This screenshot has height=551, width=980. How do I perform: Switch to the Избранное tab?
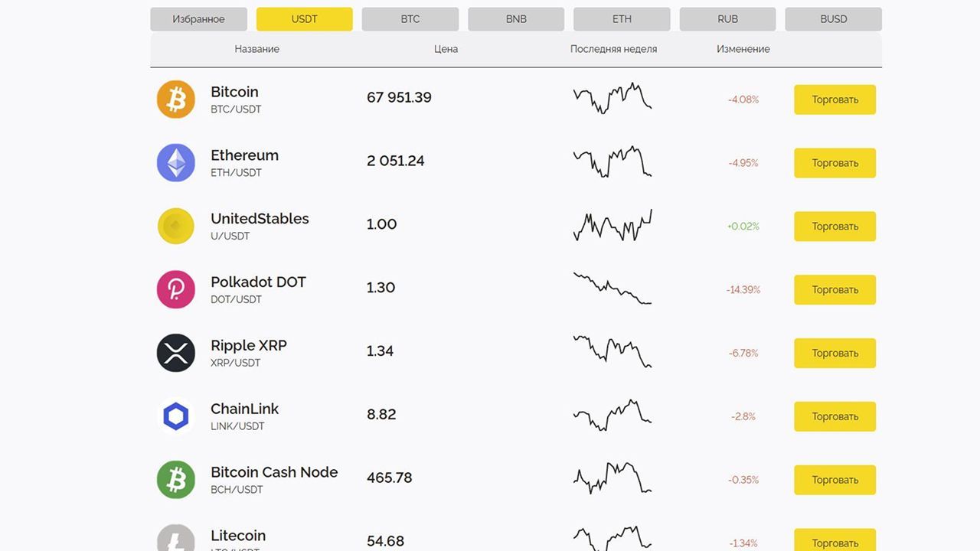click(x=198, y=19)
